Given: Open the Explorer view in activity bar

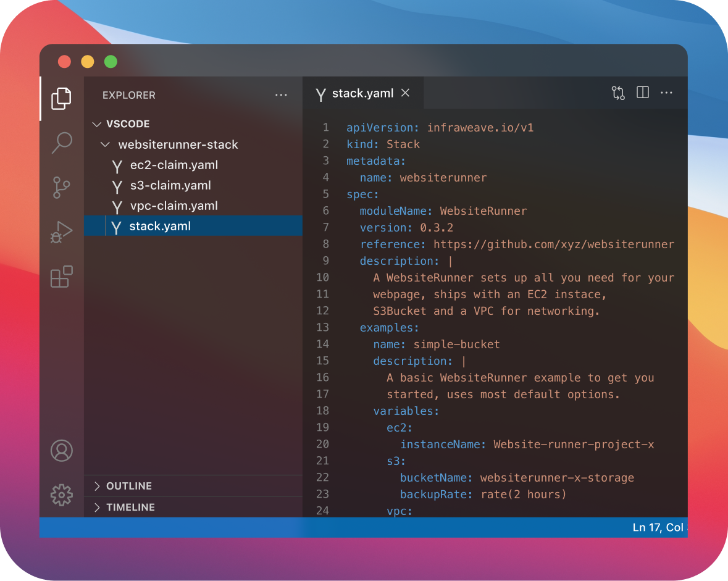Looking at the screenshot, I should click(61, 99).
